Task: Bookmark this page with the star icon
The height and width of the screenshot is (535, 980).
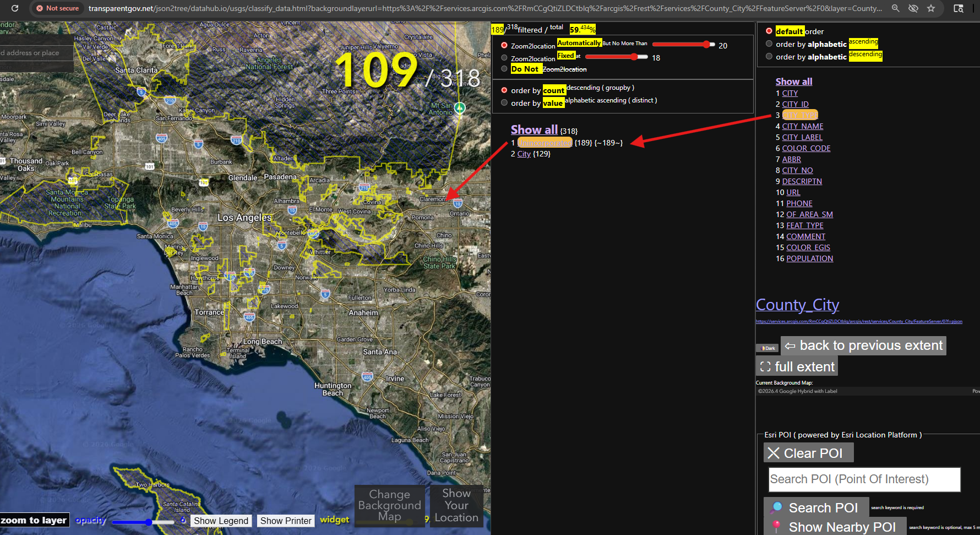Action: tap(931, 8)
